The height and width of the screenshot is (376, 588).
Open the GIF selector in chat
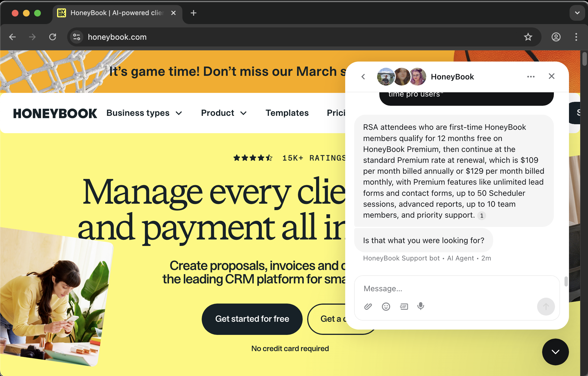[x=404, y=307]
